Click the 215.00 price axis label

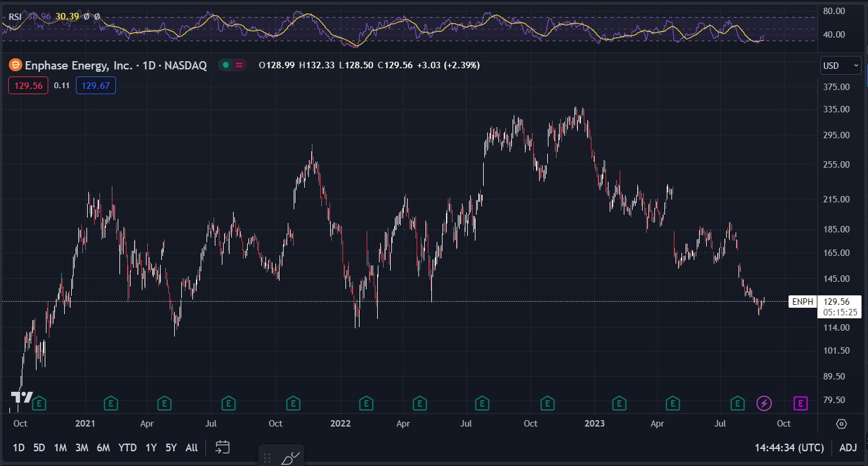click(x=836, y=199)
